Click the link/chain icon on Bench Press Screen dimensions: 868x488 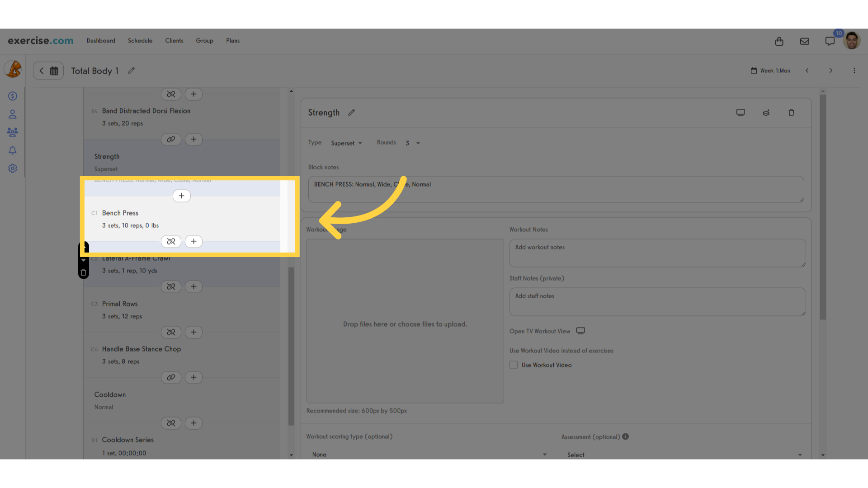coord(171,241)
